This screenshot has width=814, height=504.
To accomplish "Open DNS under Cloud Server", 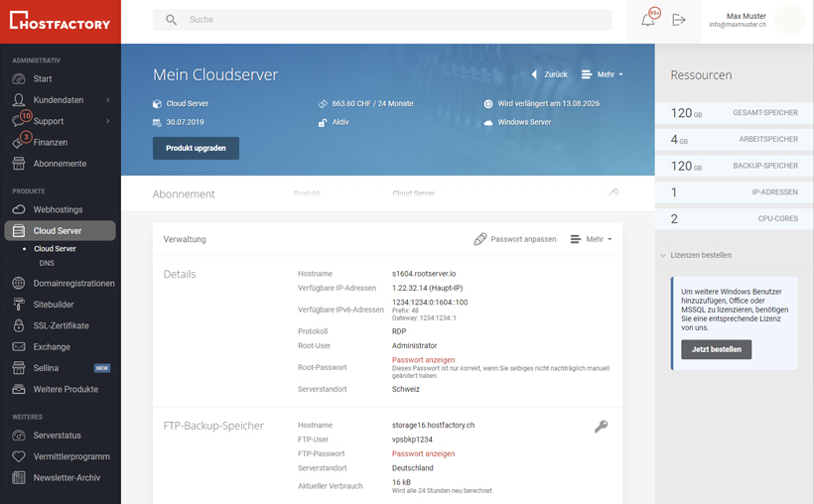I will (47, 264).
